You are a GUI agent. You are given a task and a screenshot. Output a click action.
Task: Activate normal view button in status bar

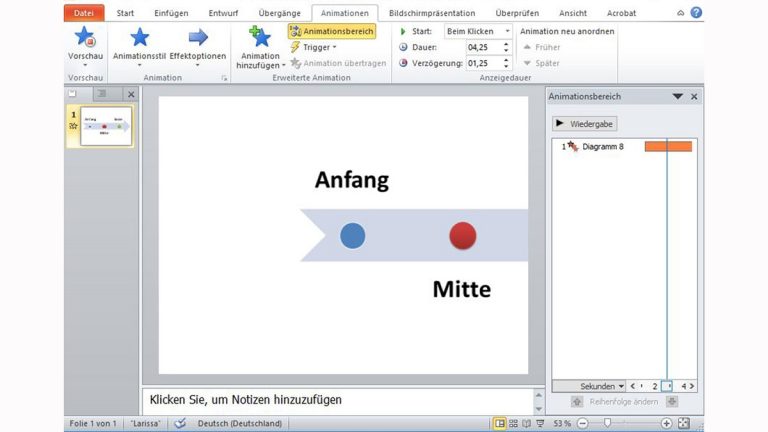[499, 424]
